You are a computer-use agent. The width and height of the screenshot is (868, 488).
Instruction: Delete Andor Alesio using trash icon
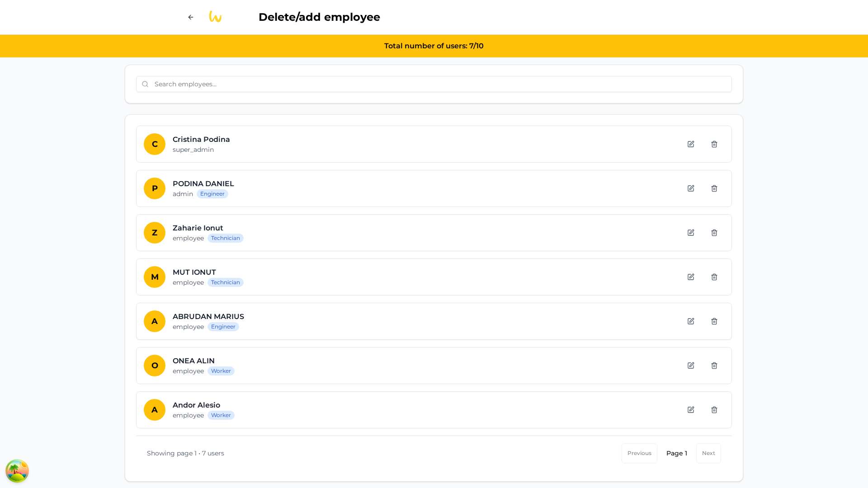[714, 410]
